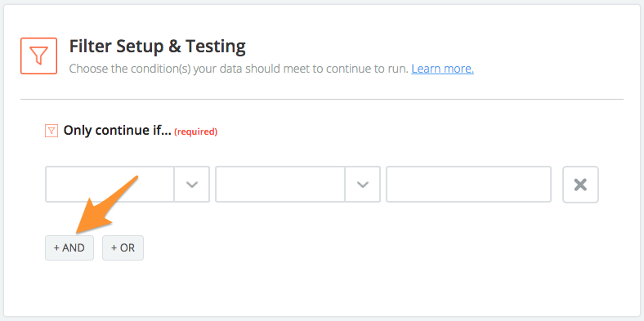Image resolution: width=644 pixels, height=321 pixels.
Task: Focus the empty value text input
Action: point(468,185)
